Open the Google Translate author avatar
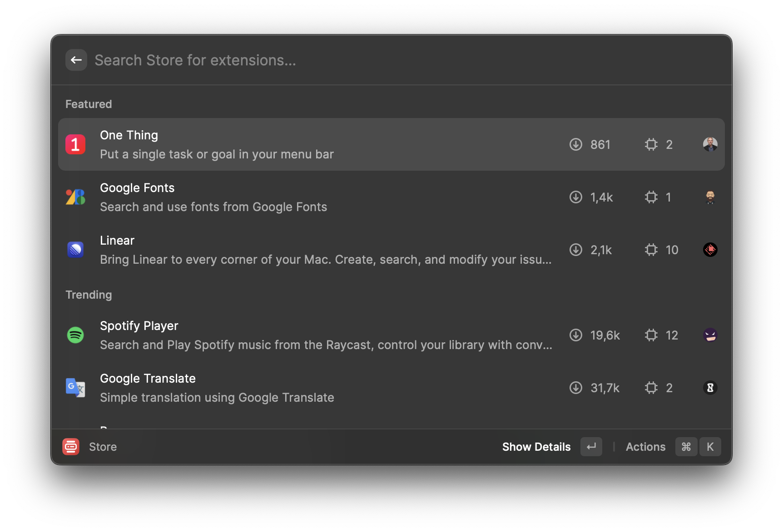 [710, 388]
